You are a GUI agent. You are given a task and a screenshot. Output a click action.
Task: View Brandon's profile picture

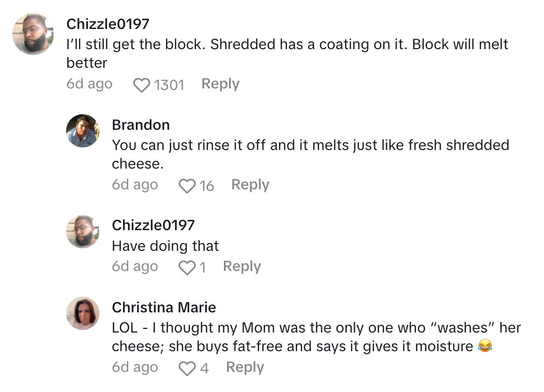pos(83,131)
